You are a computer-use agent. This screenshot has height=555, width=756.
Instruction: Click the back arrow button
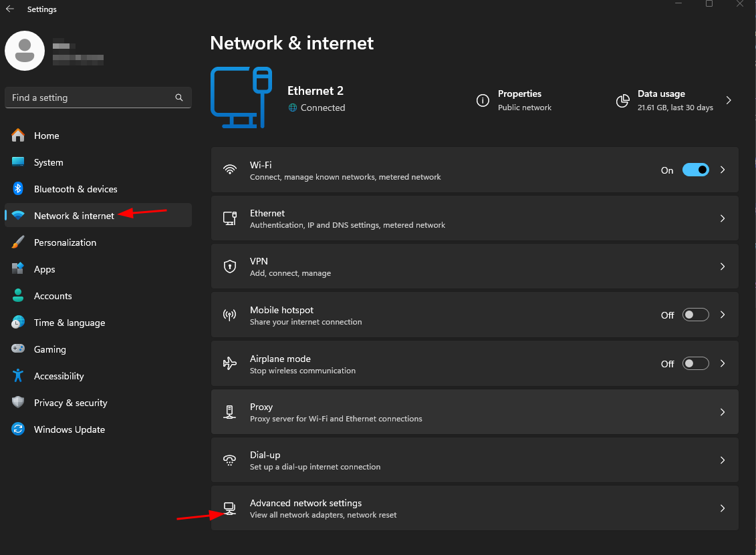10,9
